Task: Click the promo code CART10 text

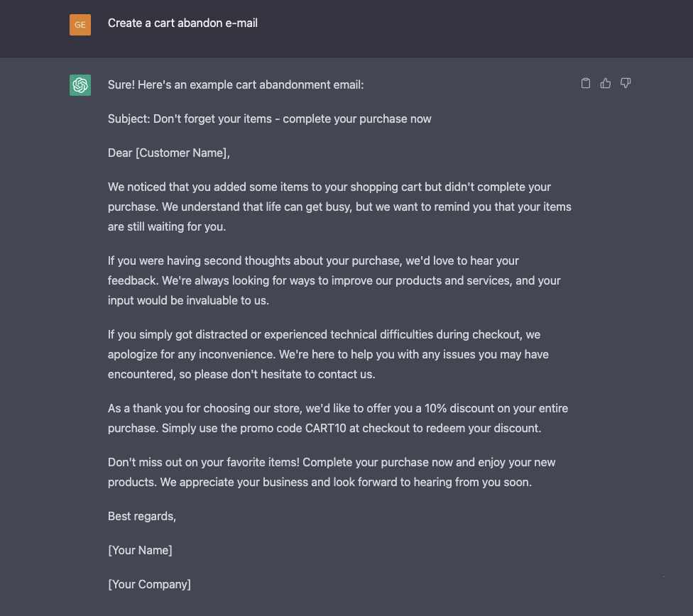Action: [326, 428]
